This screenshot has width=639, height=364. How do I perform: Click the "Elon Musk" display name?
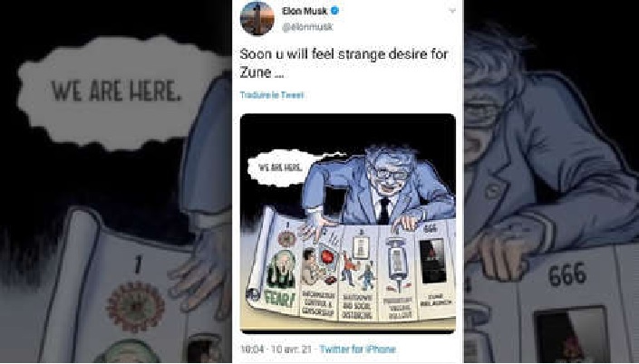point(305,11)
